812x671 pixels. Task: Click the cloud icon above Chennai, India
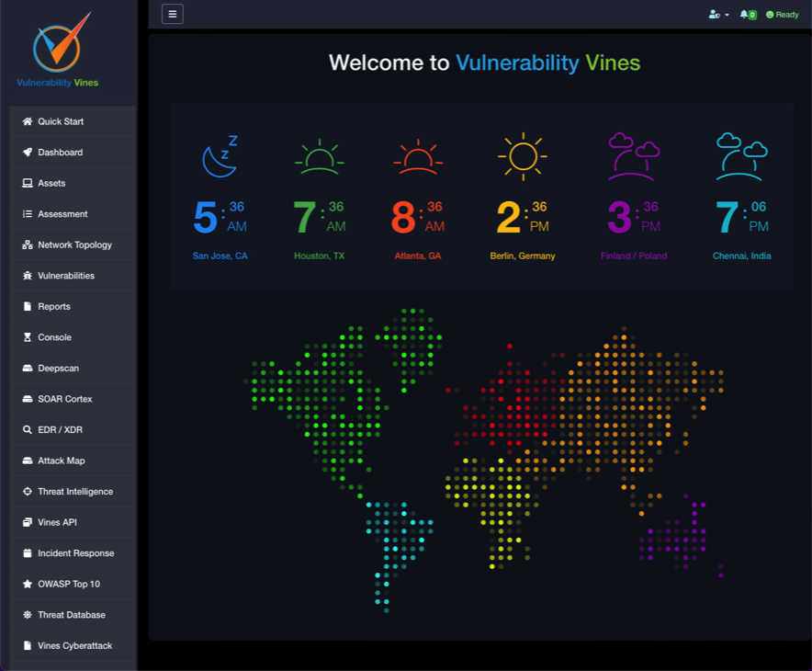741,156
